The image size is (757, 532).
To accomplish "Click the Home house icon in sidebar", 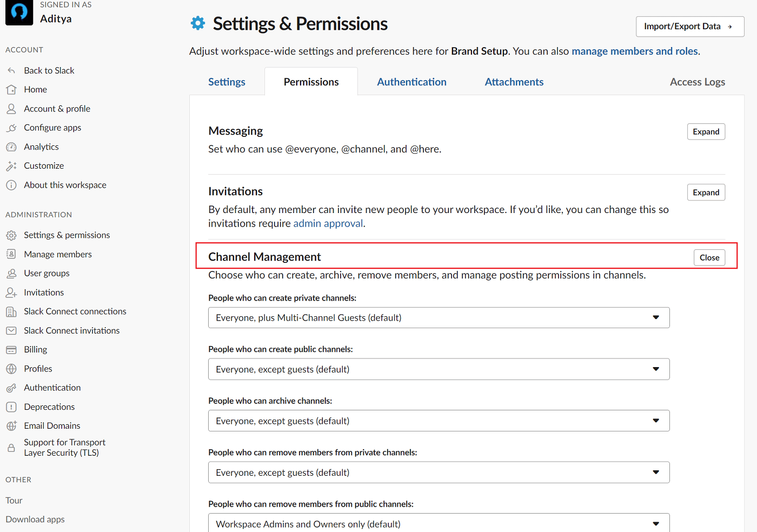I will click(x=11, y=90).
